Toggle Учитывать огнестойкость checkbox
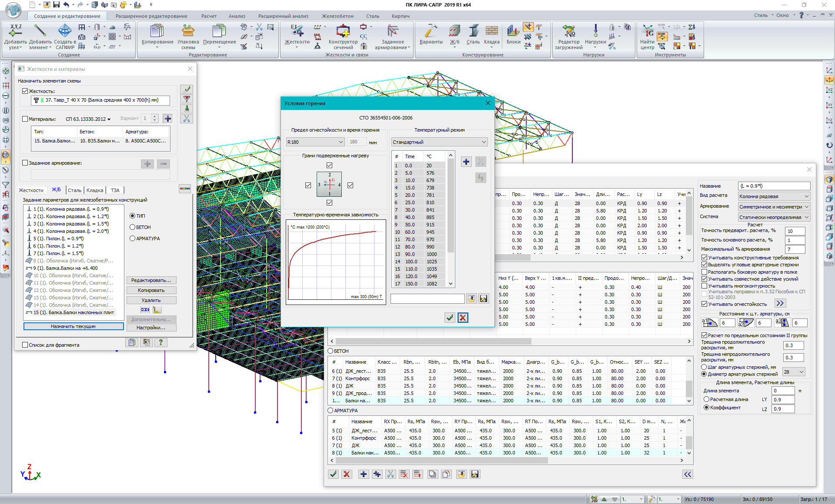Viewport: 835px width, 504px height. pos(704,304)
